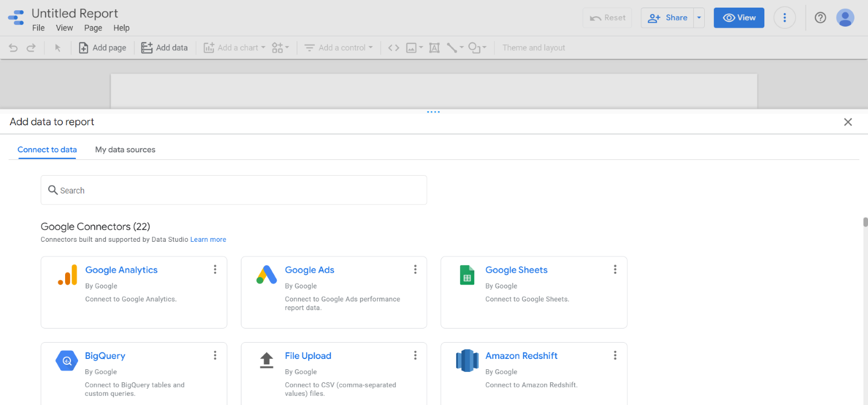Click the undo arrow in toolbar
868x405 pixels.
(14, 48)
